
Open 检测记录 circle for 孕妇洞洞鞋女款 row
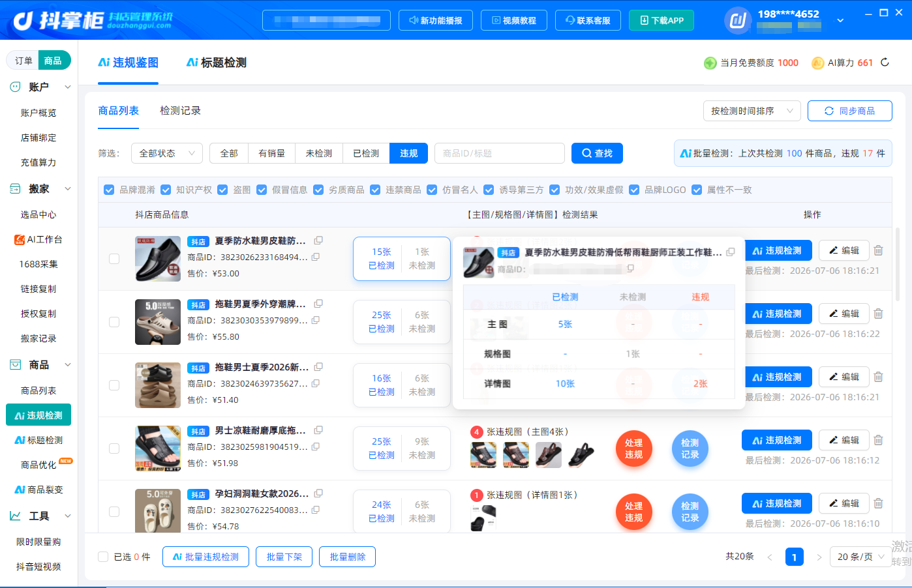690,512
